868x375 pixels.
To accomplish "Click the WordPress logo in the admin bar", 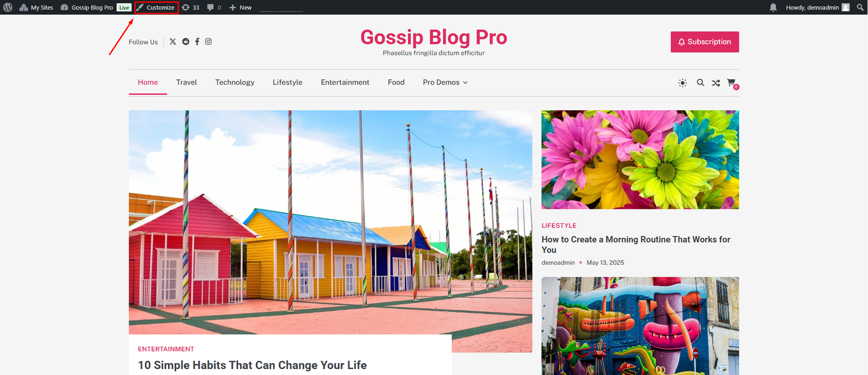I will click(x=8, y=8).
